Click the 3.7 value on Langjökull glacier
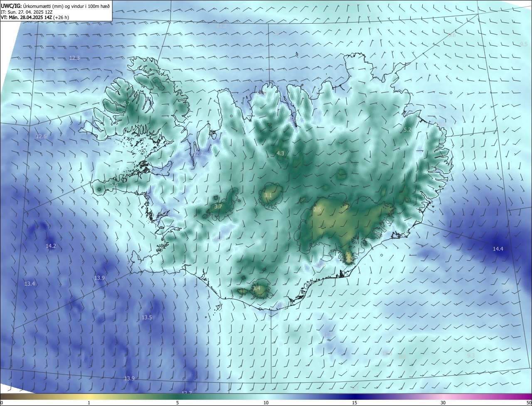Viewport: 532px width, 406px height. click(x=218, y=206)
